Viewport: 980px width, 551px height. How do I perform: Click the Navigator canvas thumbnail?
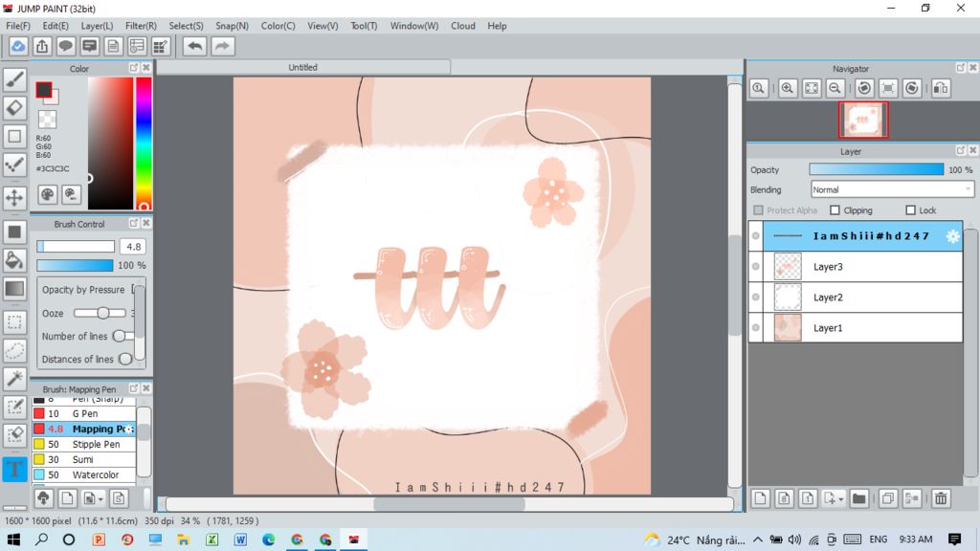coord(863,120)
